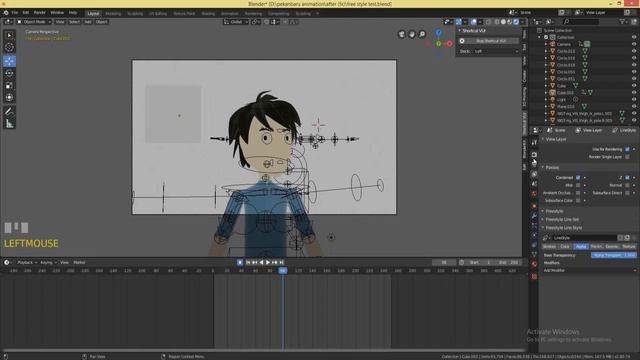This screenshot has width=640, height=360.
Task: Enable the Ambient Occlusion pass checkbox
Action: (578, 193)
